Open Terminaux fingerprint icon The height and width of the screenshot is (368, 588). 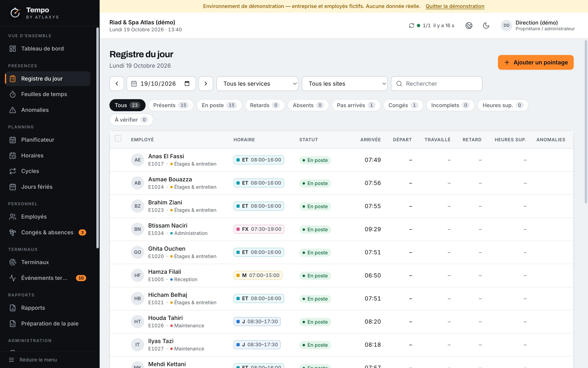13,262
